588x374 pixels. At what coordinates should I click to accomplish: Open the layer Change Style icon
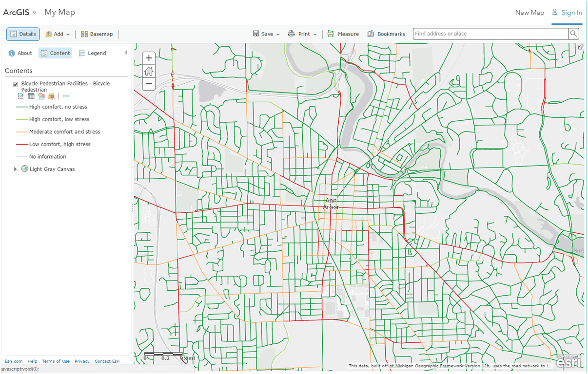(x=41, y=96)
